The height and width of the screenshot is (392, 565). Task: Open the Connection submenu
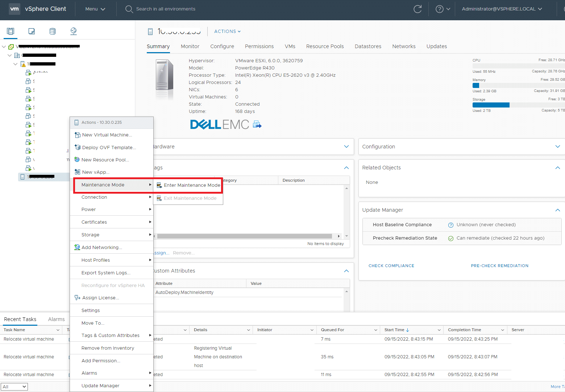click(x=112, y=197)
